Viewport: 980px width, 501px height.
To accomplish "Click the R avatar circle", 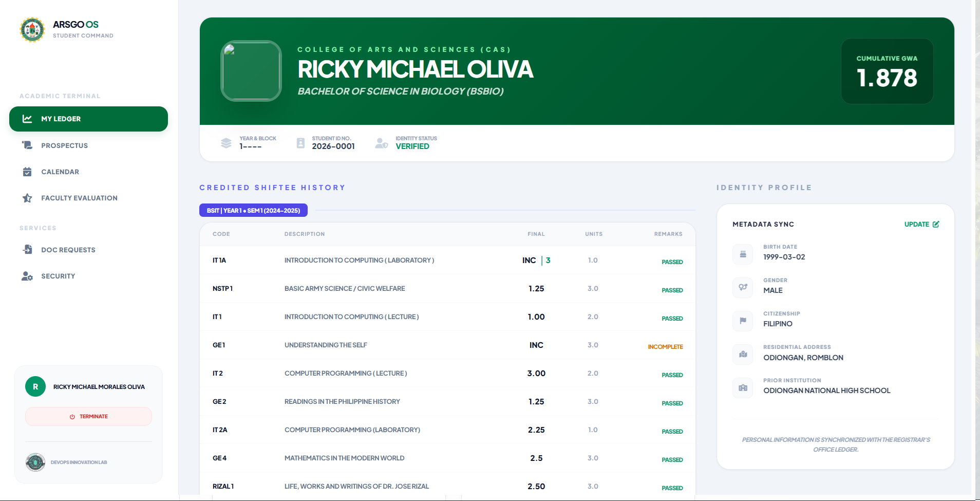I will (35, 386).
